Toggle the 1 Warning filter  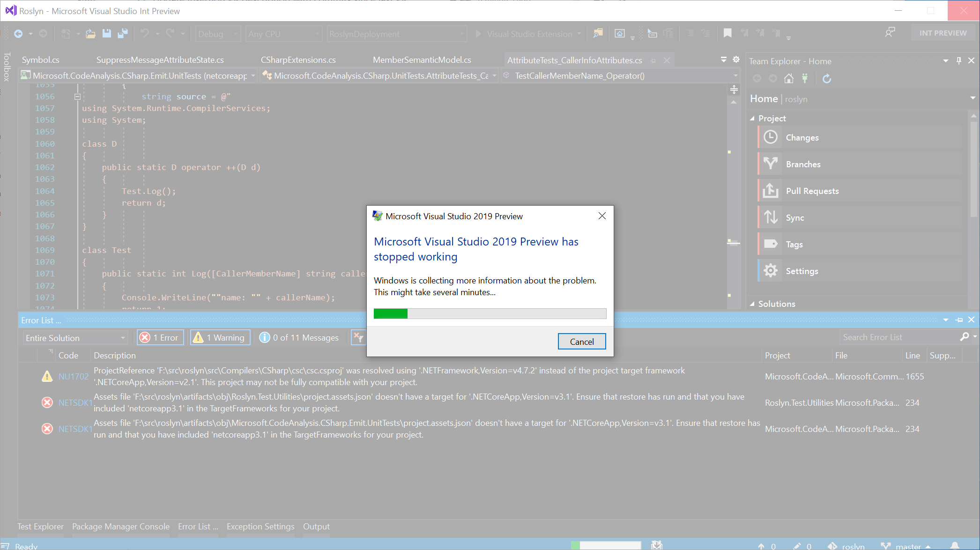point(220,338)
